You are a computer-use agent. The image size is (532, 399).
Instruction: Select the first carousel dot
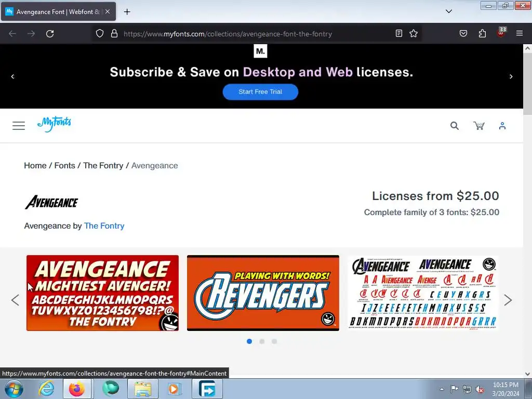(249, 341)
